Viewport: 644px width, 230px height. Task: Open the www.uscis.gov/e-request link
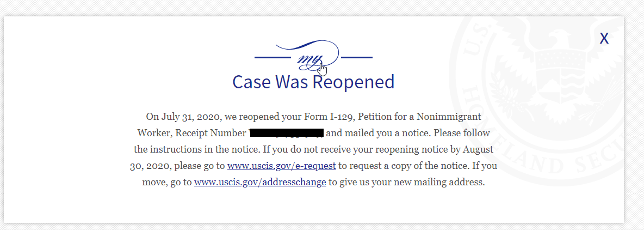(x=281, y=166)
